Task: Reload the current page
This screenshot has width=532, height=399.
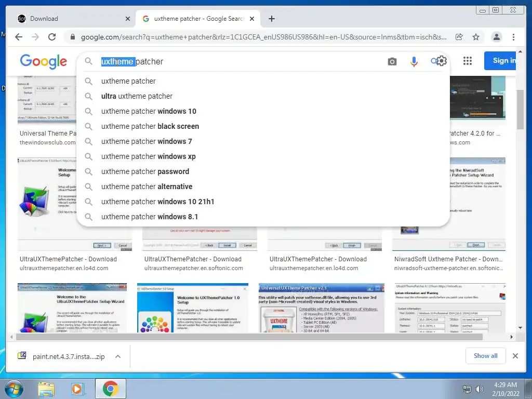Action: pos(52,37)
